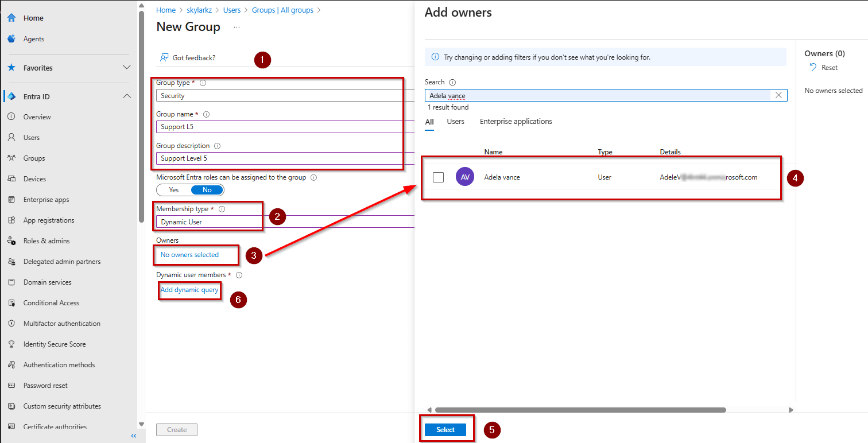
Task: Open Add dynamic query
Action: pyautogui.click(x=189, y=290)
